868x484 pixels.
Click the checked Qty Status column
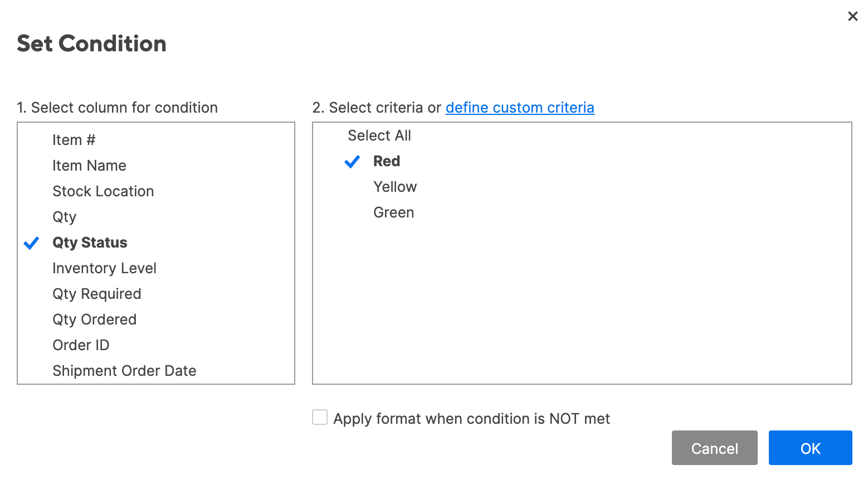[x=90, y=243]
